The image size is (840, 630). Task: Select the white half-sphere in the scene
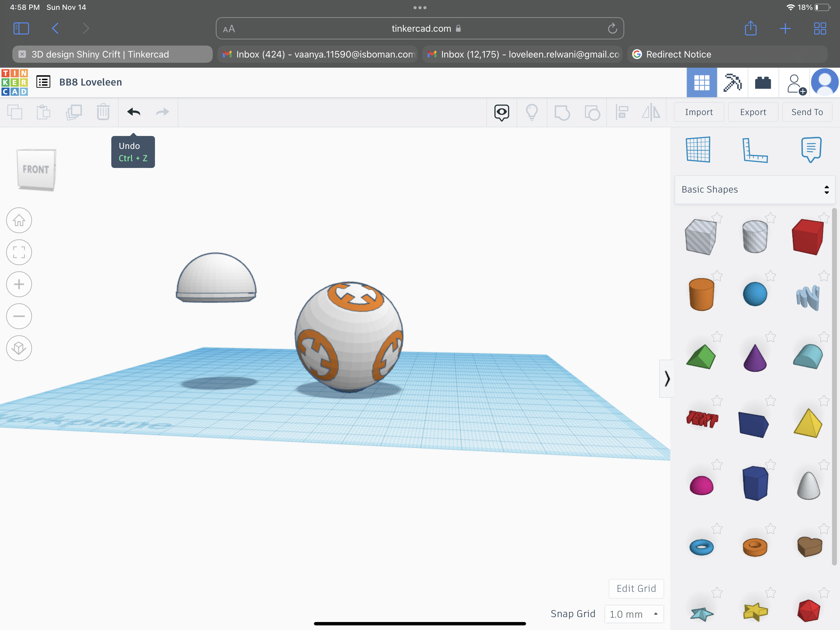(216, 278)
